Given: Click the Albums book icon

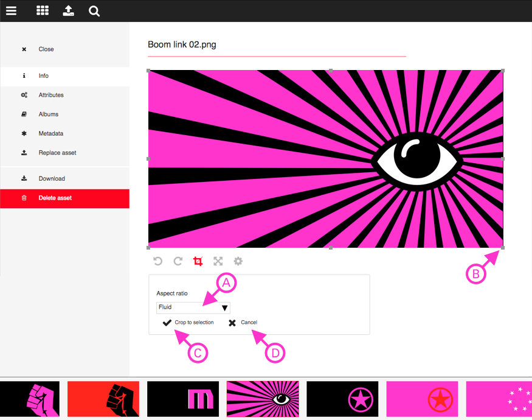Looking at the screenshot, I should coord(24,114).
